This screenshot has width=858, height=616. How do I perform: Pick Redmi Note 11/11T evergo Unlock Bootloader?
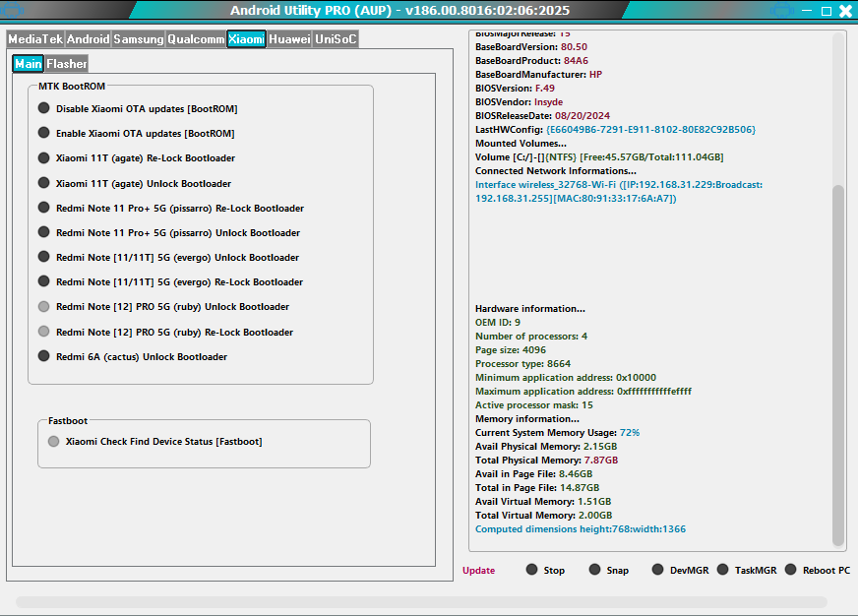[x=168, y=257]
